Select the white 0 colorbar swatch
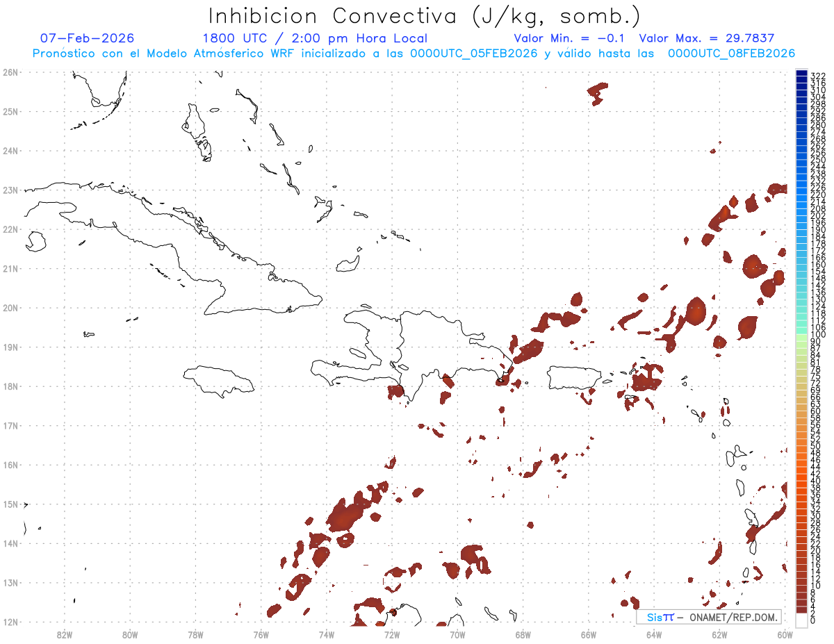The height and width of the screenshot is (644, 834). [x=801, y=618]
